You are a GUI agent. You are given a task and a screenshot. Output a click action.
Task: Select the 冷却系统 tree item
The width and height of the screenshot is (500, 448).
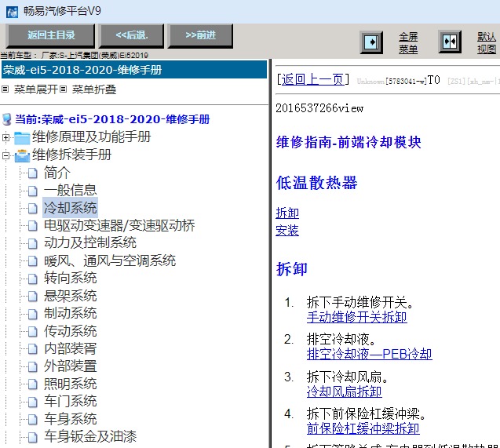[x=70, y=208]
